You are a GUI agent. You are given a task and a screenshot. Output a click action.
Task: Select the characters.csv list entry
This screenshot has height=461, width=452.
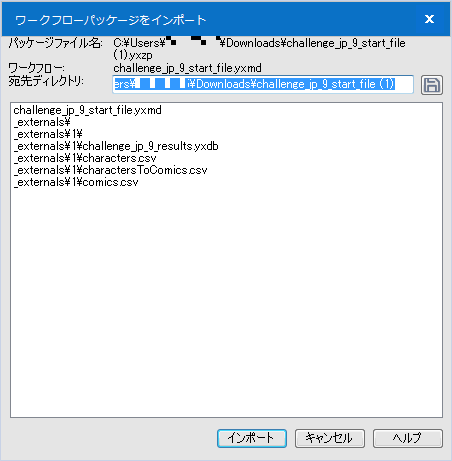85,158
